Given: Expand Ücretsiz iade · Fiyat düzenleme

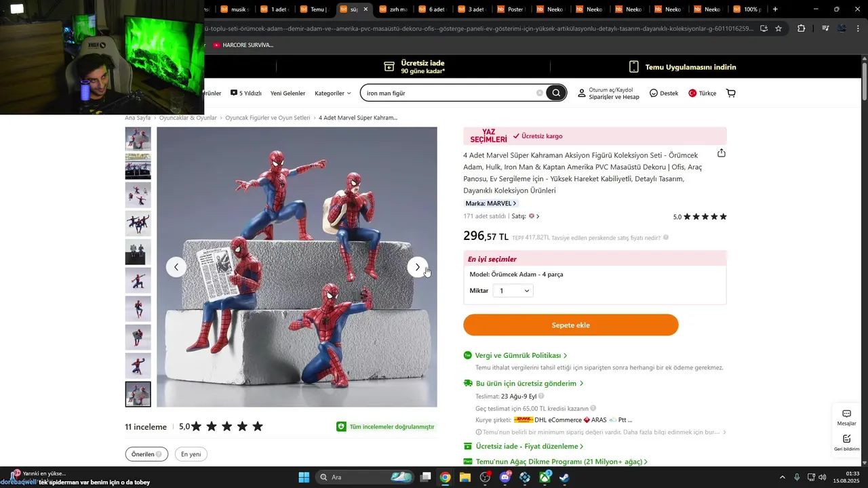Looking at the screenshot, I should click(529, 446).
